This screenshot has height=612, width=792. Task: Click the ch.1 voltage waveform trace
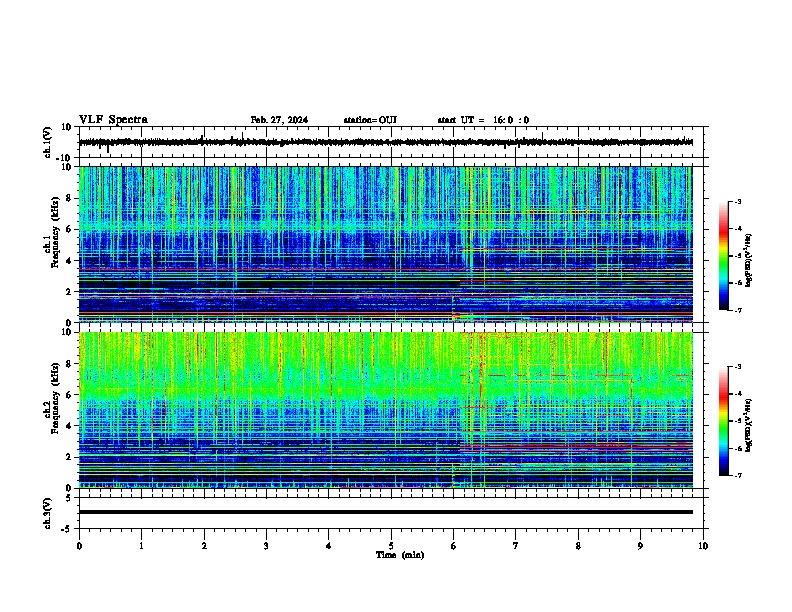[386, 142]
